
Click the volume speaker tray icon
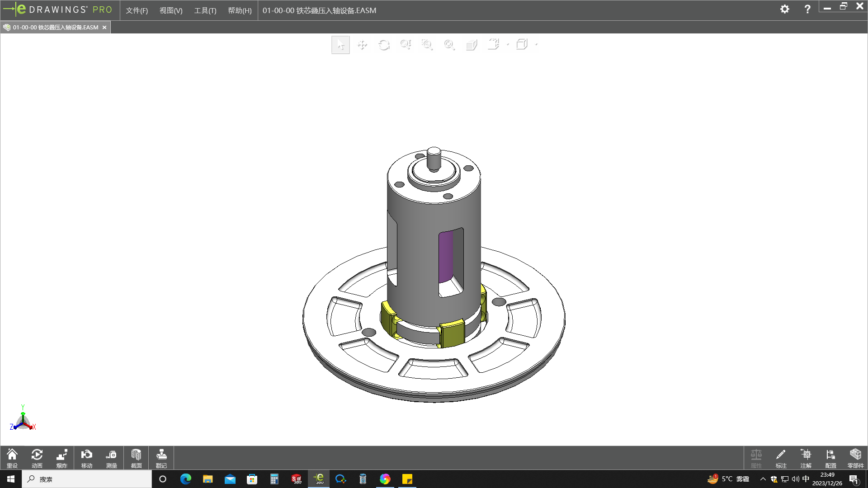(795, 479)
